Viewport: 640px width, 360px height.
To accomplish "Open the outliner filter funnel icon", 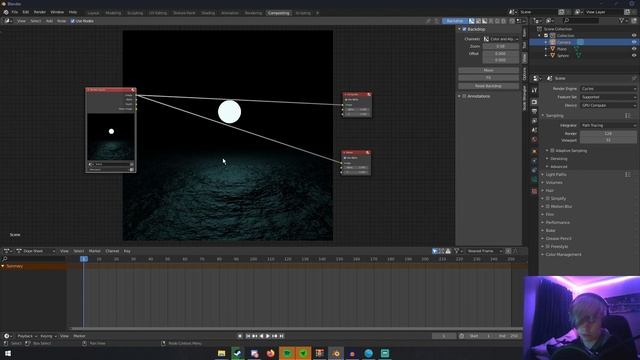I will [x=622, y=20].
